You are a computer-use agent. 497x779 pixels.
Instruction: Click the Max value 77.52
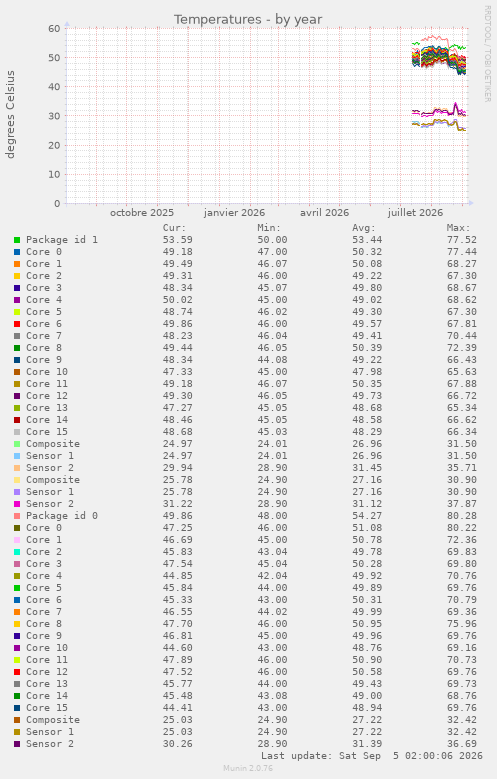pyautogui.click(x=462, y=240)
